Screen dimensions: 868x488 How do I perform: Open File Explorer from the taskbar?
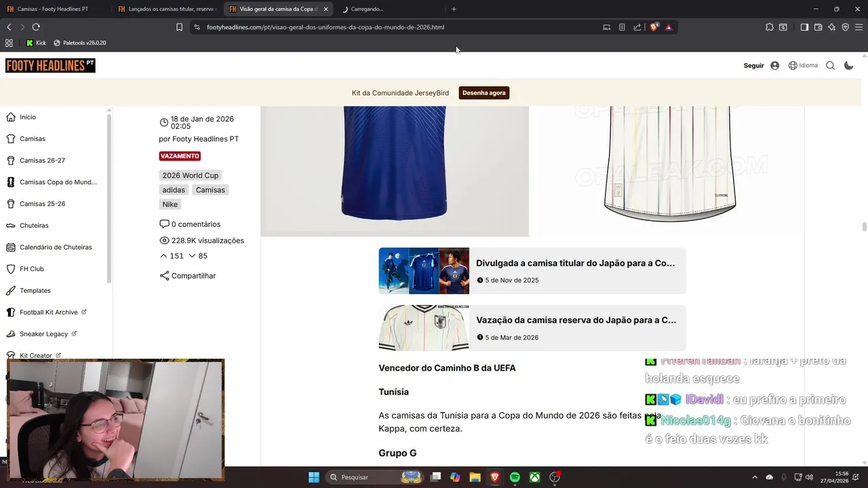click(475, 477)
